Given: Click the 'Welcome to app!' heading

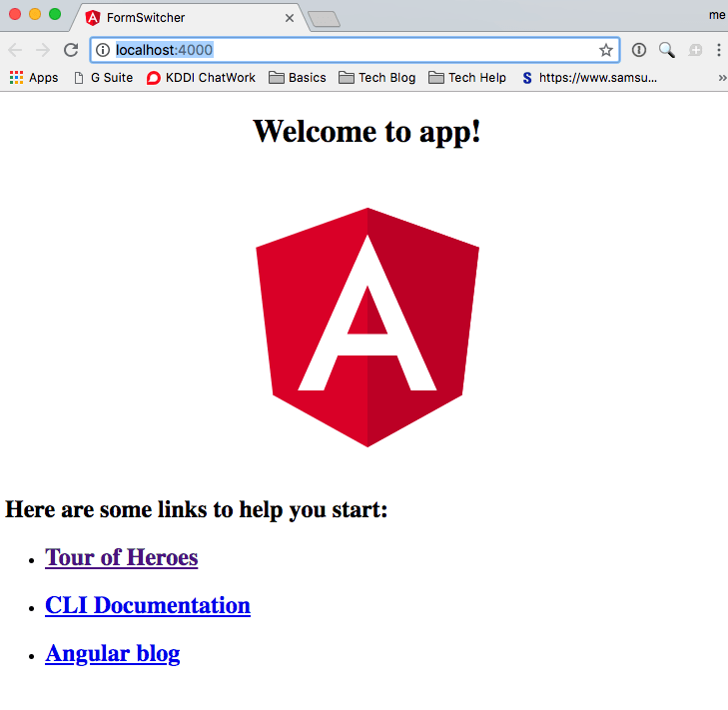Looking at the screenshot, I should pyautogui.click(x=366, y=132).
